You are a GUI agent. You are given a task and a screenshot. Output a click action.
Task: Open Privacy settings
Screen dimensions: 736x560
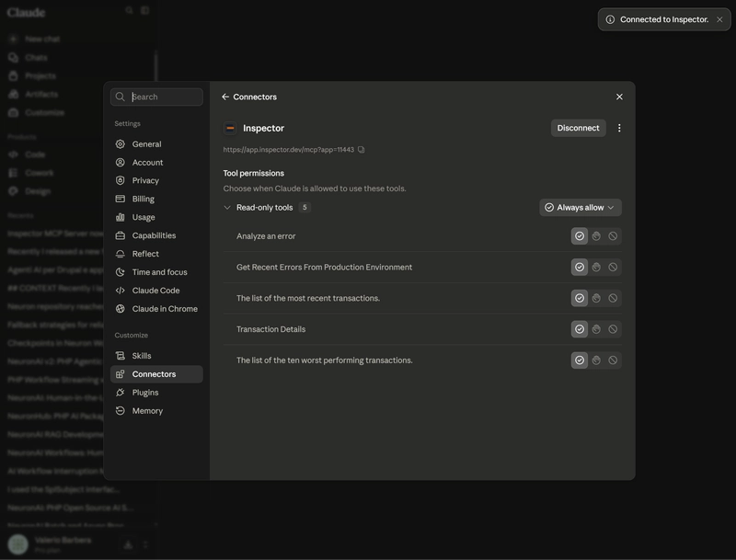point(156,180)
